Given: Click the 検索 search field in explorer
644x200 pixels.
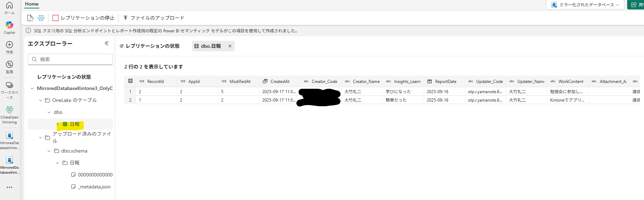Looking at the screenshot, I should [70, 59].
